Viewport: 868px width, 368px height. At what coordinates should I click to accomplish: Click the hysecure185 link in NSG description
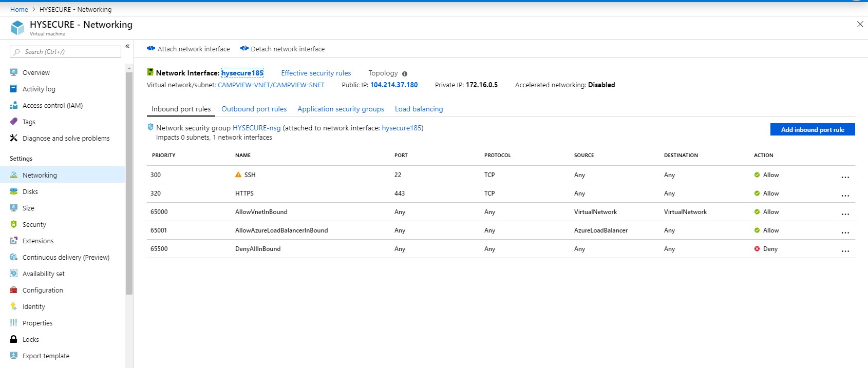[402, 128]
